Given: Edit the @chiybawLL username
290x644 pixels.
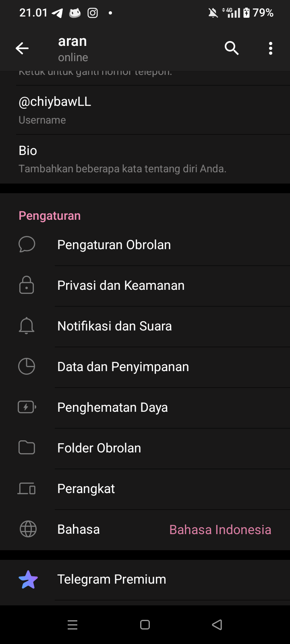Looking at the screenshot, I should pos(55,102).
